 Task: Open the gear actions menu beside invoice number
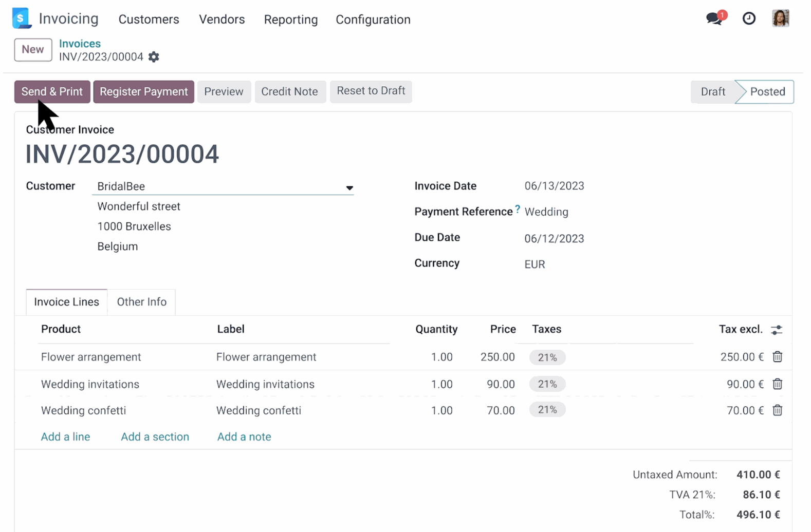pyautogui.click(x=154, y=57)
